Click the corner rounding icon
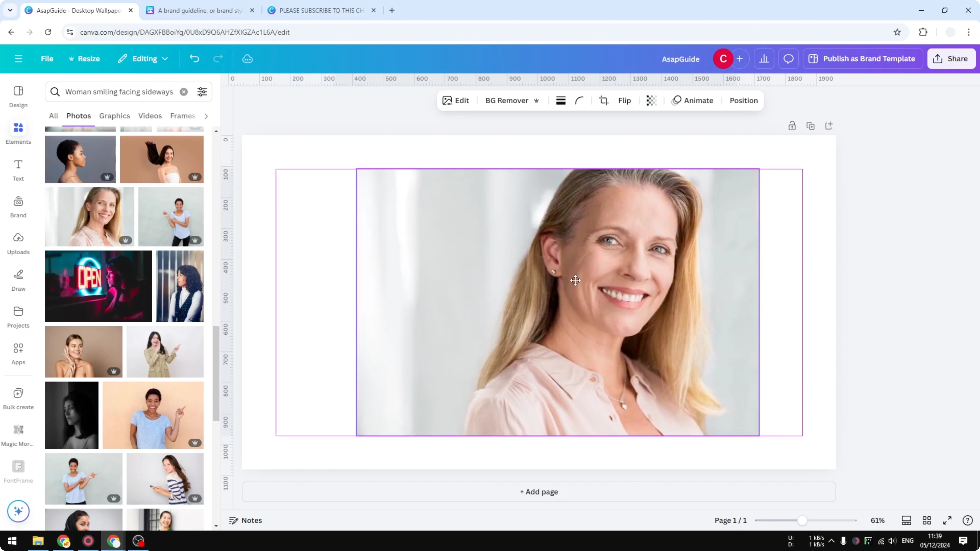 pyautogui.click(x=579, y=100)
